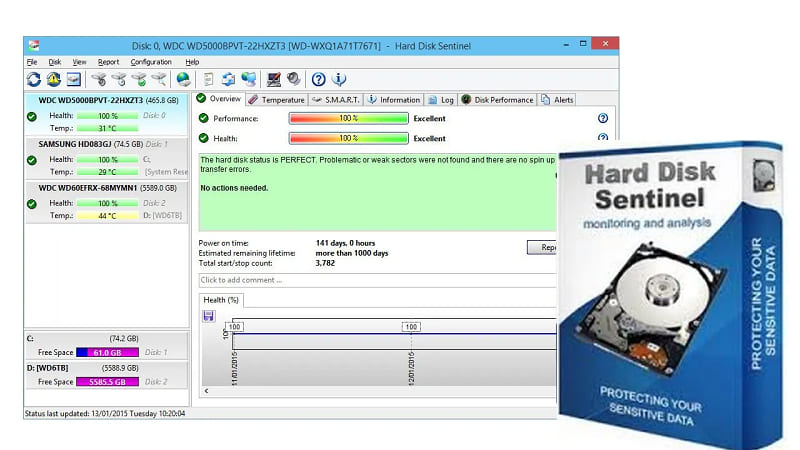Click the computer with pencil configuration icon
Viewport: 800px width, 450px height.
click(x=273, y=79)
